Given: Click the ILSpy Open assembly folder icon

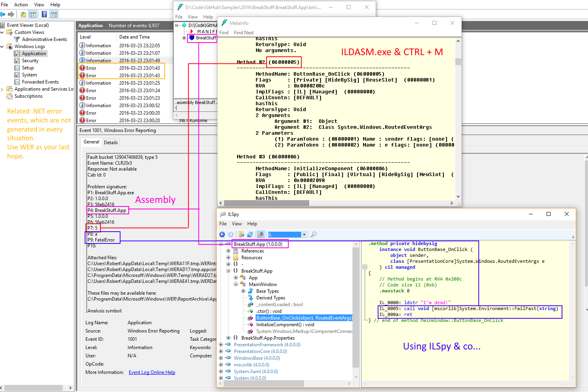Looking at the screenshot, I should (x=241, y=234).
